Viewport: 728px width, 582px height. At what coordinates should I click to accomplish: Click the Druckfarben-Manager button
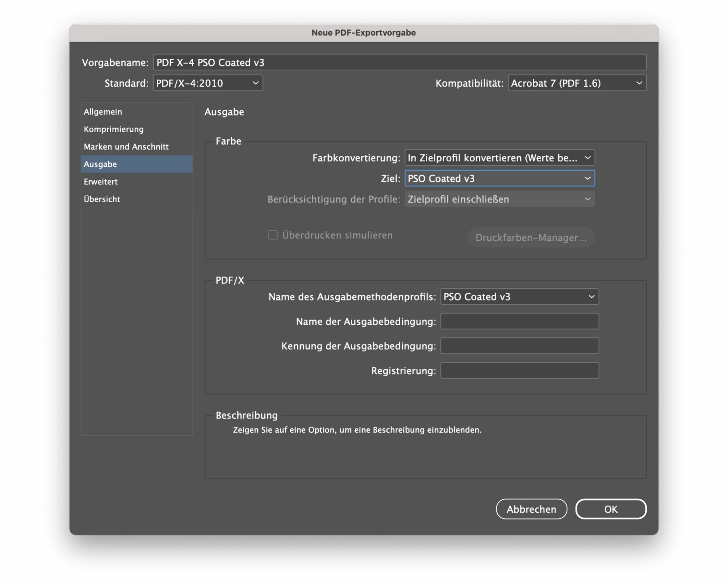531,237
